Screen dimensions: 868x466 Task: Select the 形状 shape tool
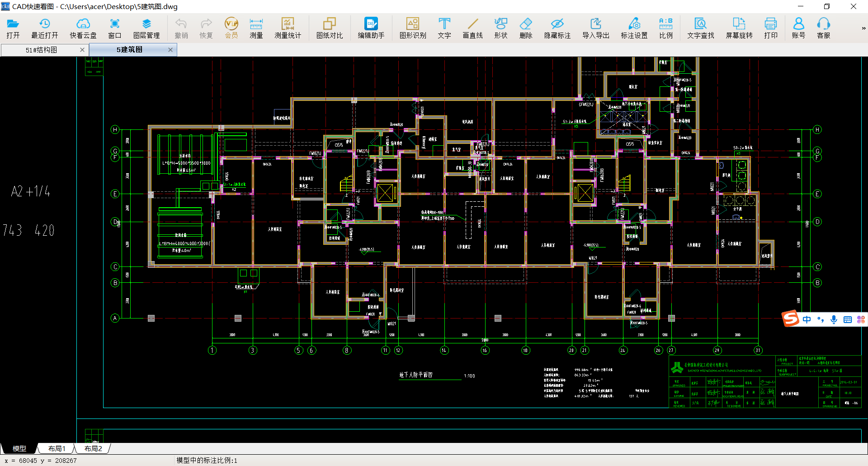click(501, 29)
